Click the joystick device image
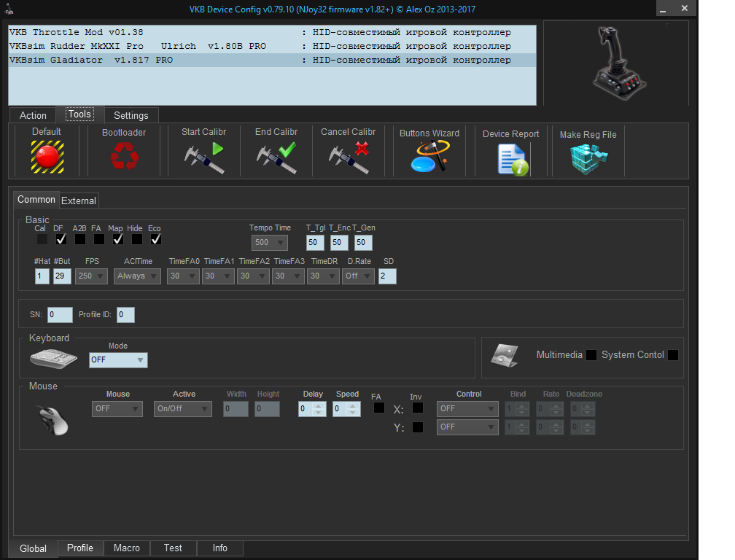Image resolution: width=735 pixels, height=560 pixels. point(618,63)
